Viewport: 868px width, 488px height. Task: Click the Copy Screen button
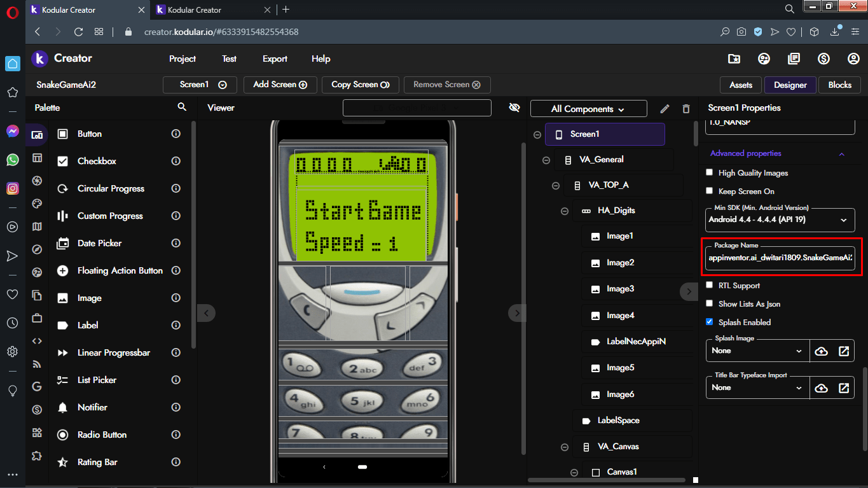[x=361, y=85]
